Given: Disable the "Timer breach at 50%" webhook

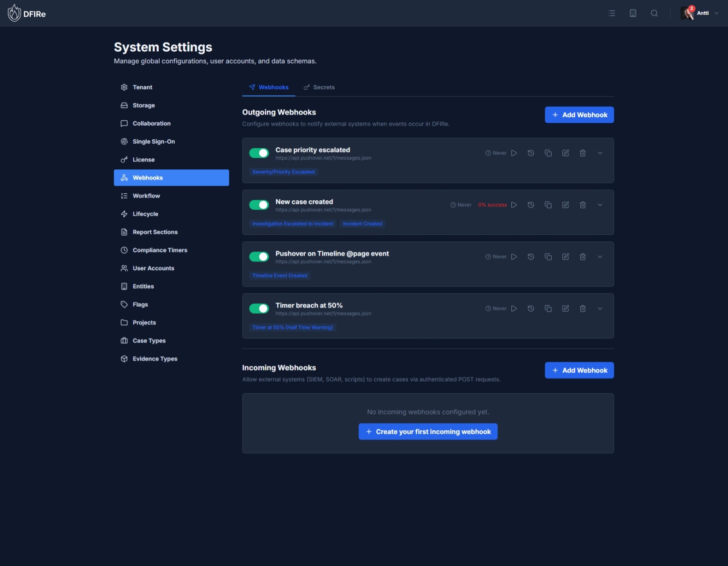Looking at the screenshot, I should point(259,308).
